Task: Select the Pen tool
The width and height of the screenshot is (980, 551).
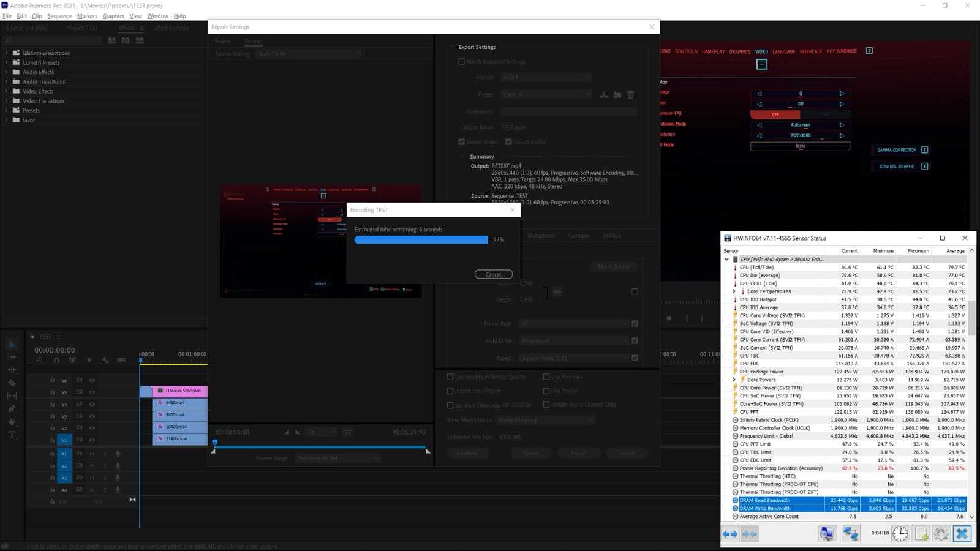Action: click(x=12, y=408)
